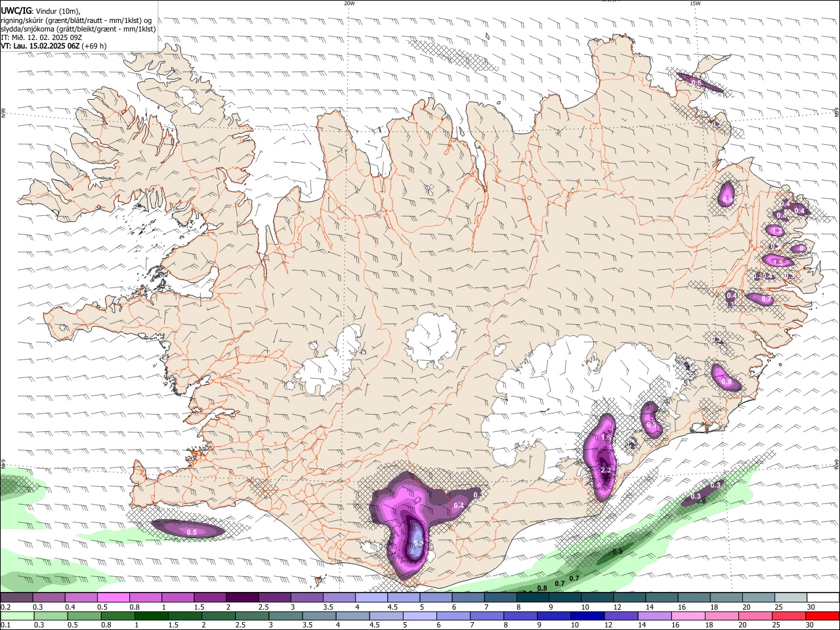The height and width of the screenshot is (630, 840).
Task: Pick the bright red 30 swatch, bottom legend
Action: click(822, 616)
